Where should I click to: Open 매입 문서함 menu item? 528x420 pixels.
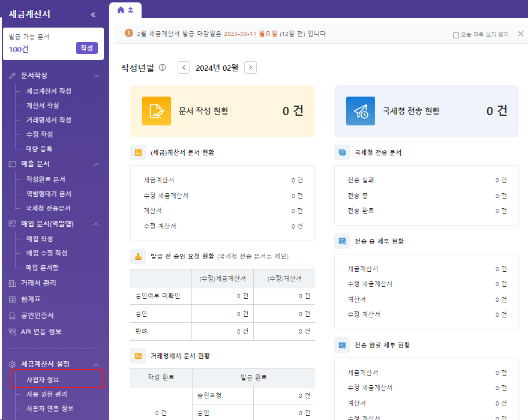coord(43,268)
